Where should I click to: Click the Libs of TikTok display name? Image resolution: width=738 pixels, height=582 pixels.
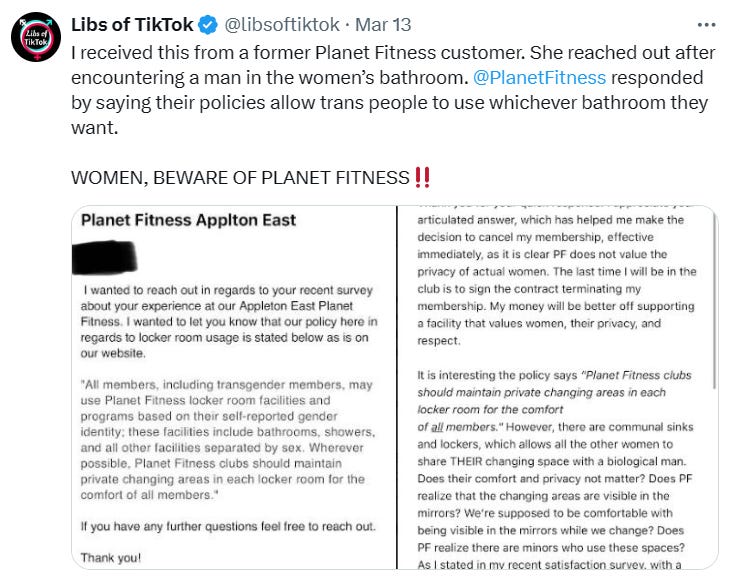[132, 25]
